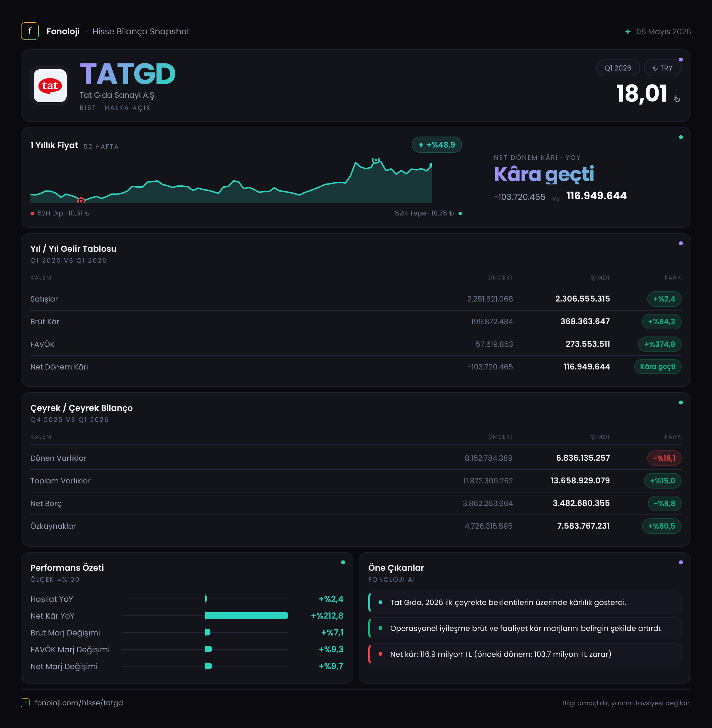Image resolution: width=712 pixels, height=728 pixels.
Task: Select the Q1 2026 period pill
Action: click(x=618, y=68)
